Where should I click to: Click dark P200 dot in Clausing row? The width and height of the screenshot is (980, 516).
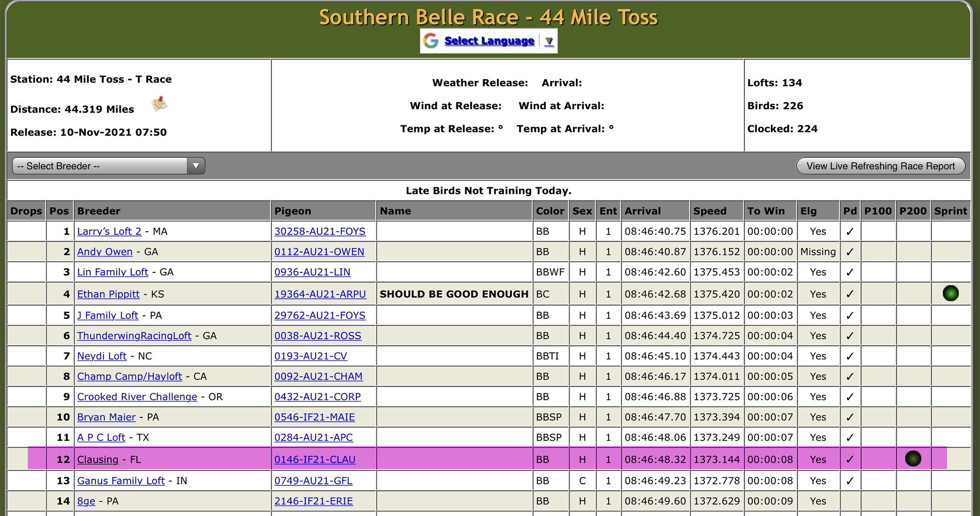pos(913,459)
